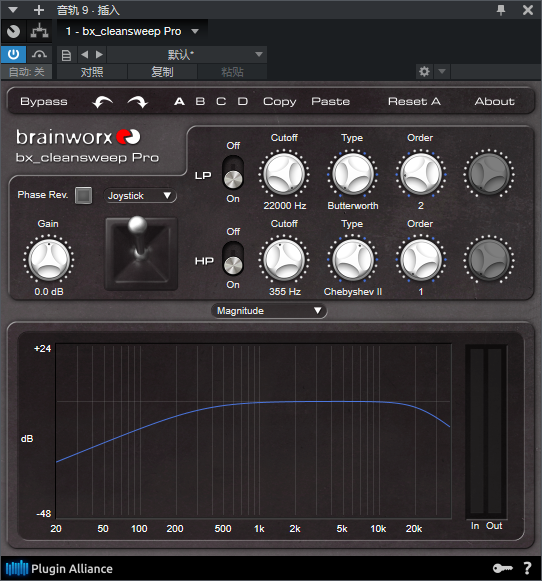This screenshot has height=581, width=542.
Task: Click the LP Type knob
Action: [x=352, y=174]
